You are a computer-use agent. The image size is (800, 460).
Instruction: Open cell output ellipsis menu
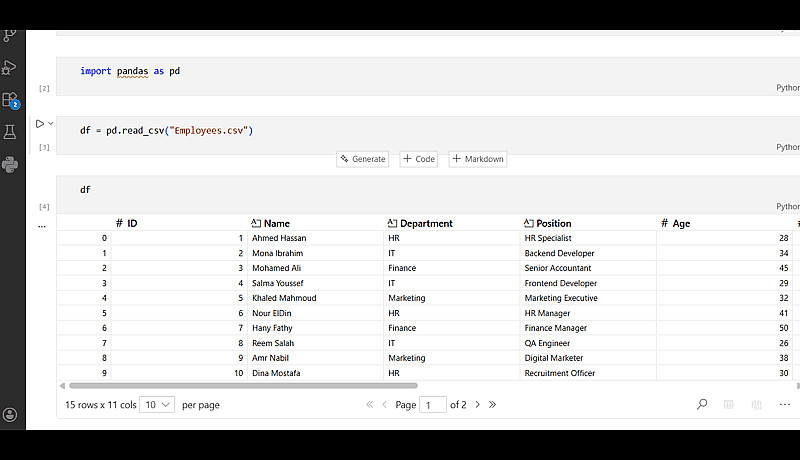42,226
